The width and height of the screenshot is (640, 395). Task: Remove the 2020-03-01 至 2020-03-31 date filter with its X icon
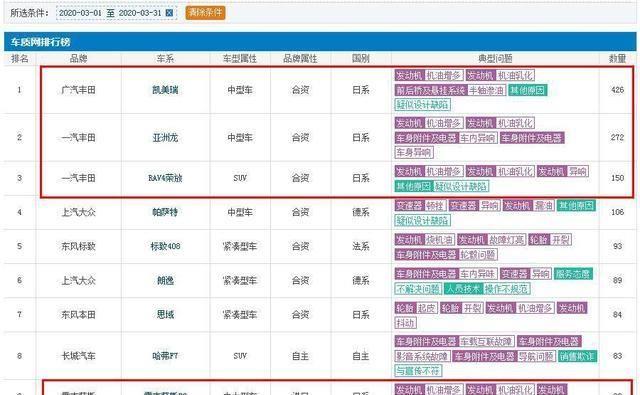tap(169, 13)
